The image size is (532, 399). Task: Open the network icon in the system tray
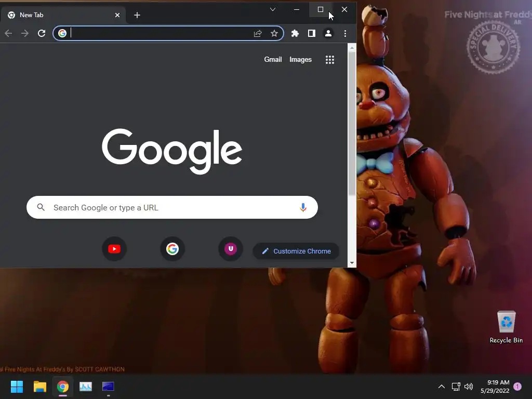[x=456, y=387]
